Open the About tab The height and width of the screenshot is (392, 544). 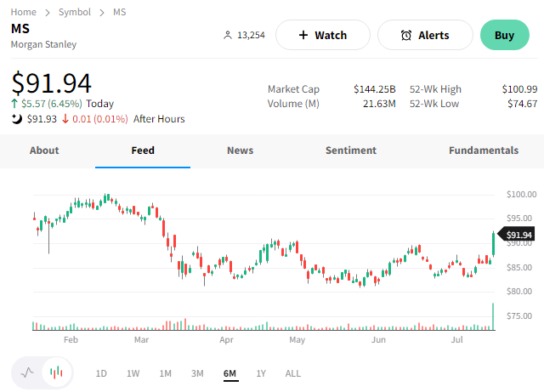pos(44,151)
